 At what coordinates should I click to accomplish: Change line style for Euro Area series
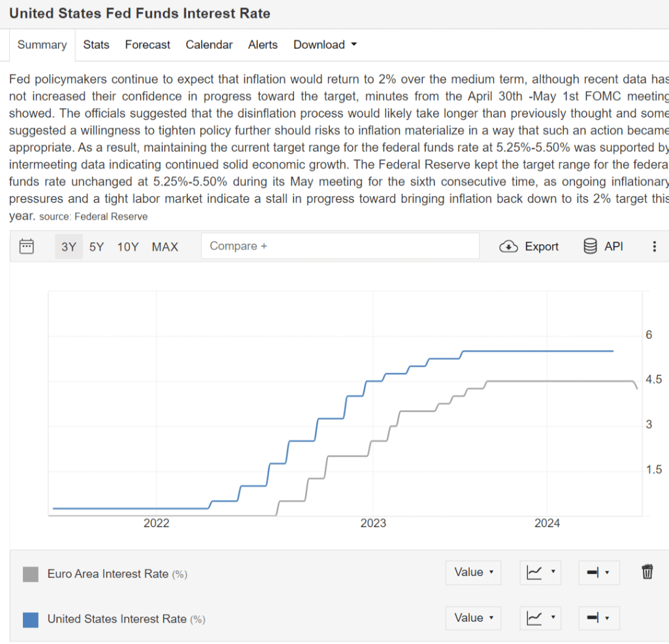tap(598, 572)
